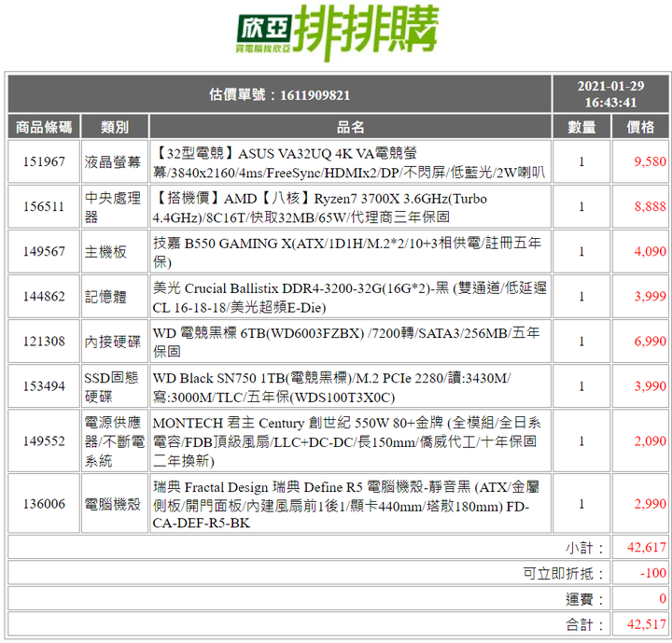This screenshot has width=672, height=643.
Task: Click the quantity in the Crucial Ballistix row
Action: [x=581, y=296]
